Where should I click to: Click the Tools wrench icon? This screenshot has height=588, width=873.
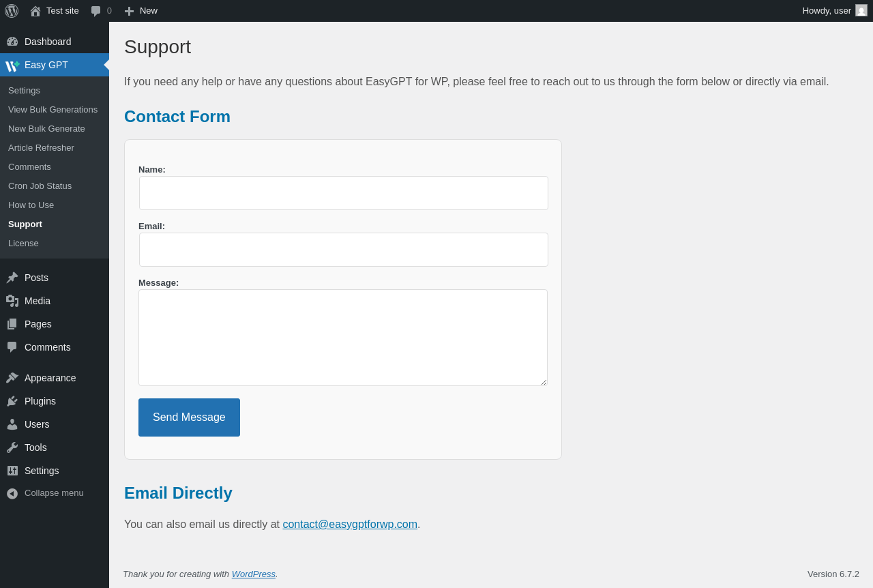(x=12, y=447)
